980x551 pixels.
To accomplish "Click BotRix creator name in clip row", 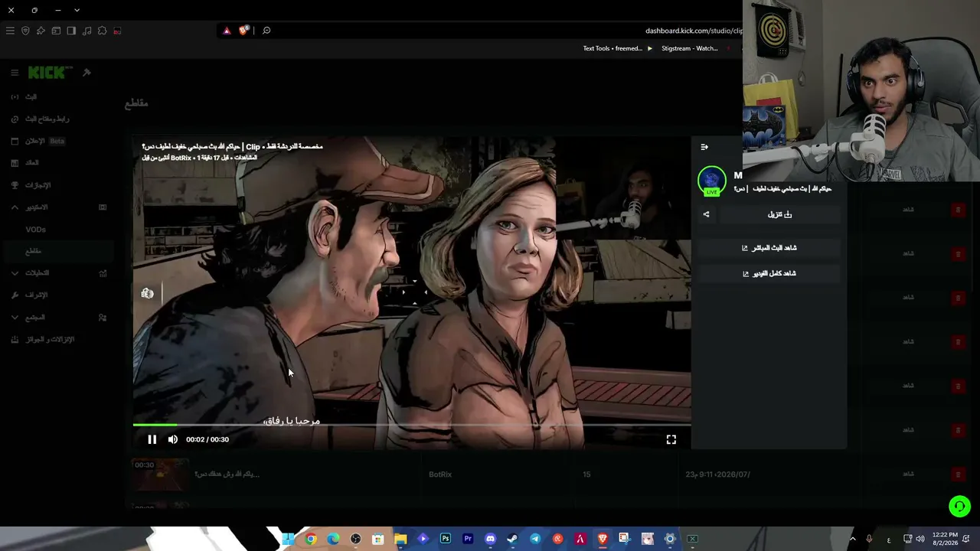I will tap(440, 474).
